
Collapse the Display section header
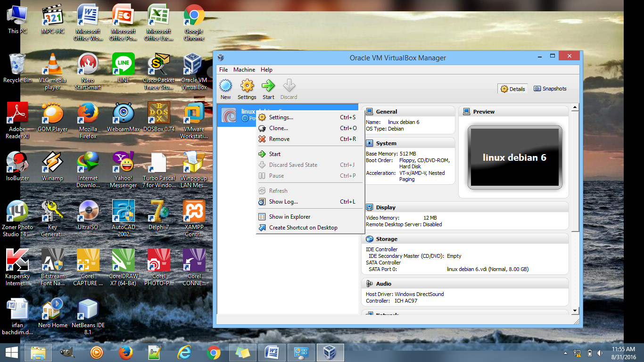tap(465, 207)
